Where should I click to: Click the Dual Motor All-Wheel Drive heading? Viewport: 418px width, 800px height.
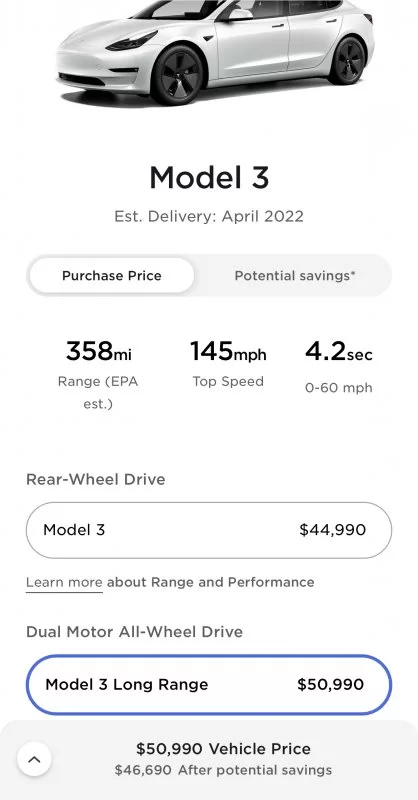134,632
